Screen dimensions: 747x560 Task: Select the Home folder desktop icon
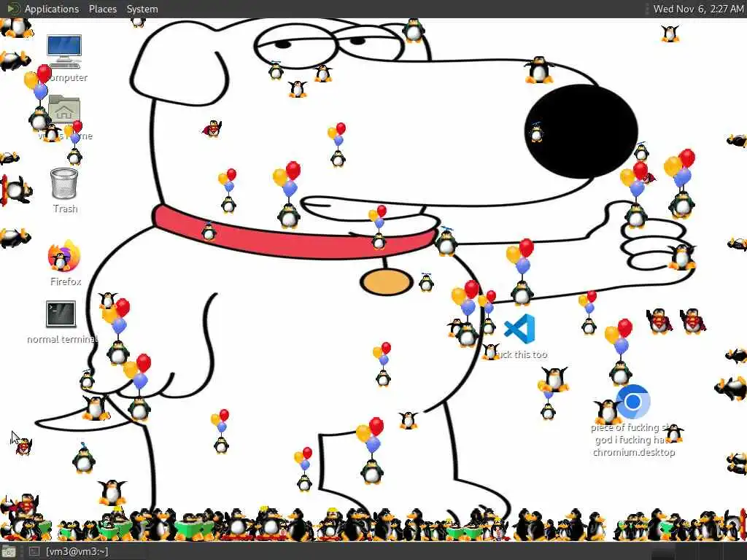pyautogui.click(x=64, y=109)
